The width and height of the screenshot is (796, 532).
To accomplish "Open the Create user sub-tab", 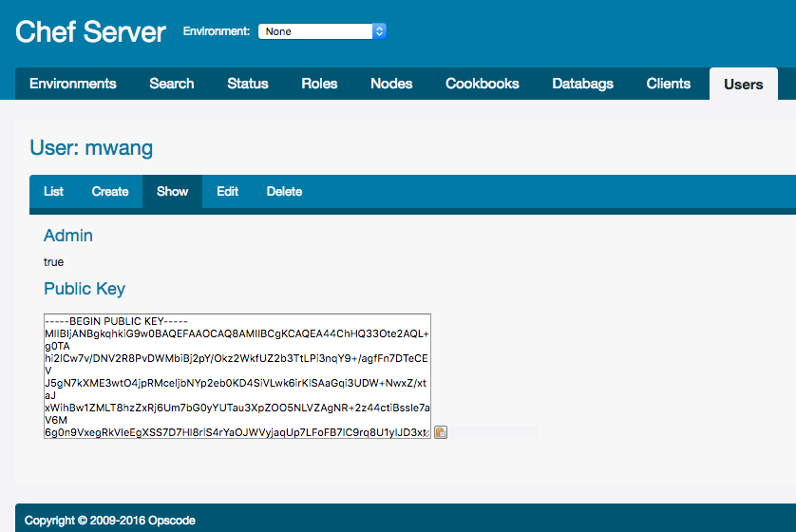I will (x=110, y=191).
